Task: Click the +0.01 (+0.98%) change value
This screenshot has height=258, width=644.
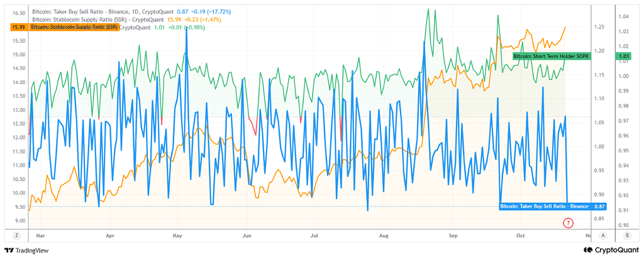Action: pyautogui.click(x=187, y=27)
